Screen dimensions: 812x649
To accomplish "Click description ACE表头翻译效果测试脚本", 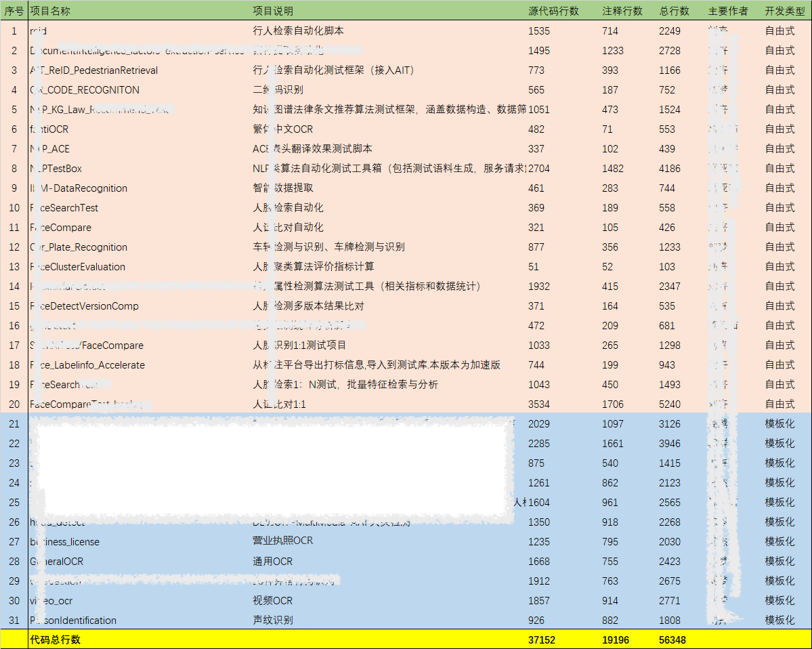I will [312, 148].
